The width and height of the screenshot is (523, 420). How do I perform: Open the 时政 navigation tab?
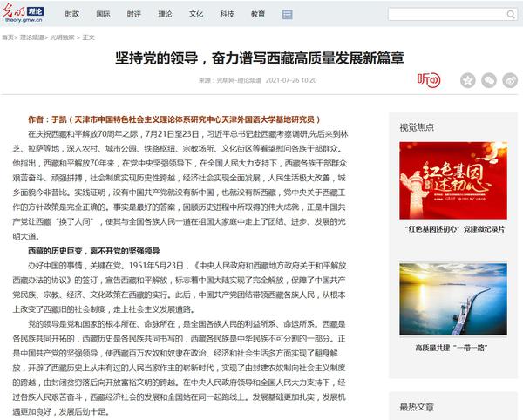point(72,15)
